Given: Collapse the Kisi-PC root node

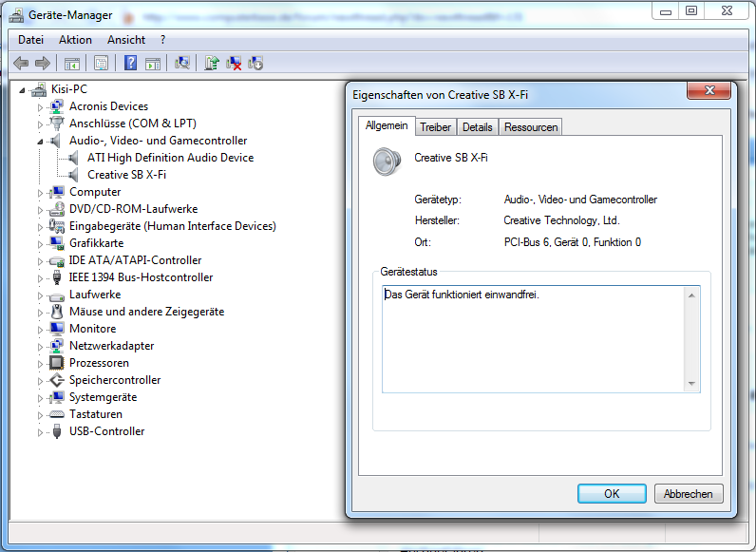Looking at the screenshot, I should click(x=22, y=89).
